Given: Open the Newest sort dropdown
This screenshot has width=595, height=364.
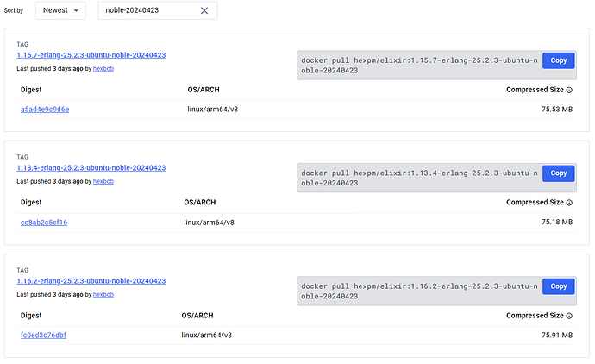Looking at the screenshot, I should [x=60, y=10].
